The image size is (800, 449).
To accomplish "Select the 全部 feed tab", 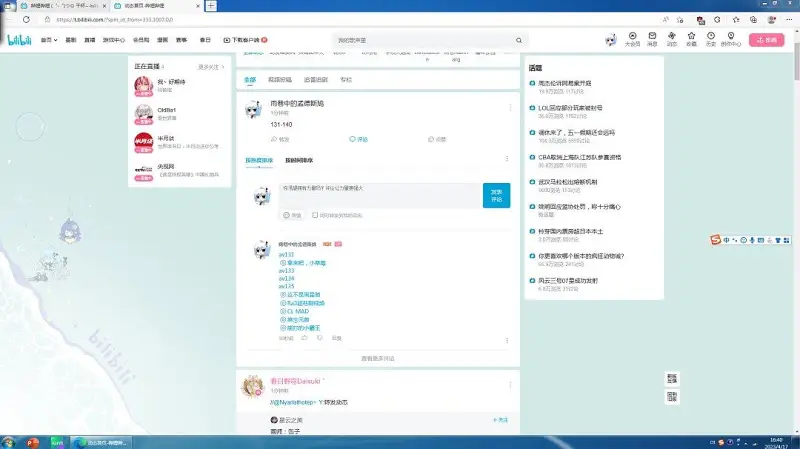I will coord(249,80).
